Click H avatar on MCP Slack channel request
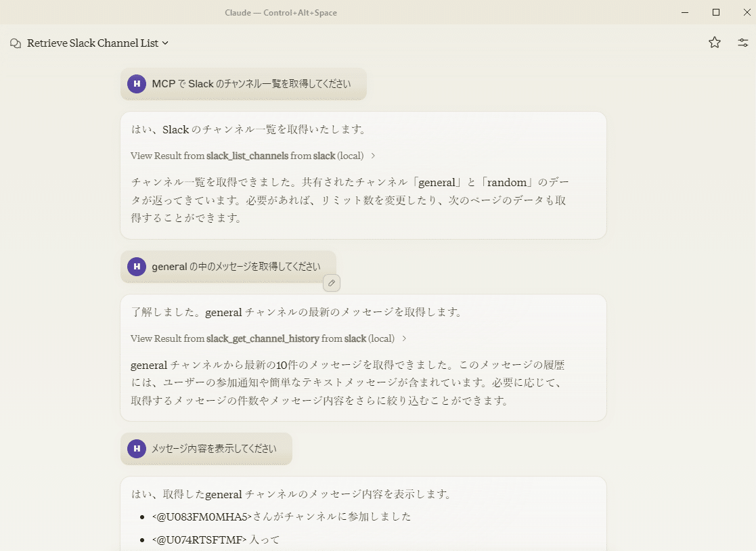The image size is (756, 551). click(x=137, y=84)
